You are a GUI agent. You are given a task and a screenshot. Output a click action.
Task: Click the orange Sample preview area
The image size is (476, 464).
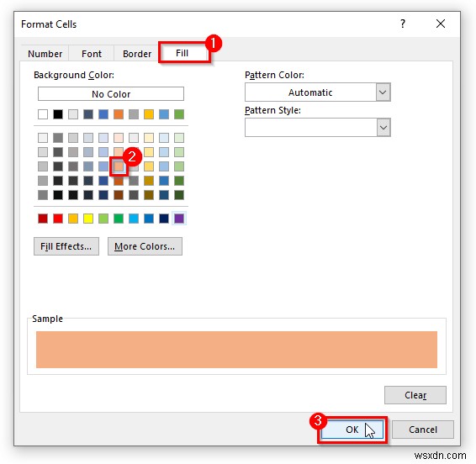pyautogui.click(x=236, y=350)
